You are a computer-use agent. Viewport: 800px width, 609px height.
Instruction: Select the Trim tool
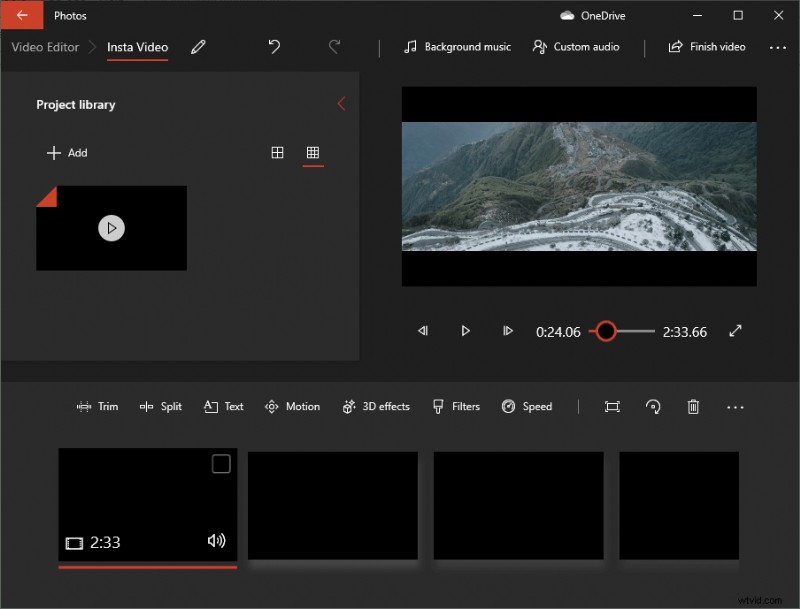[x=97, y=406]
